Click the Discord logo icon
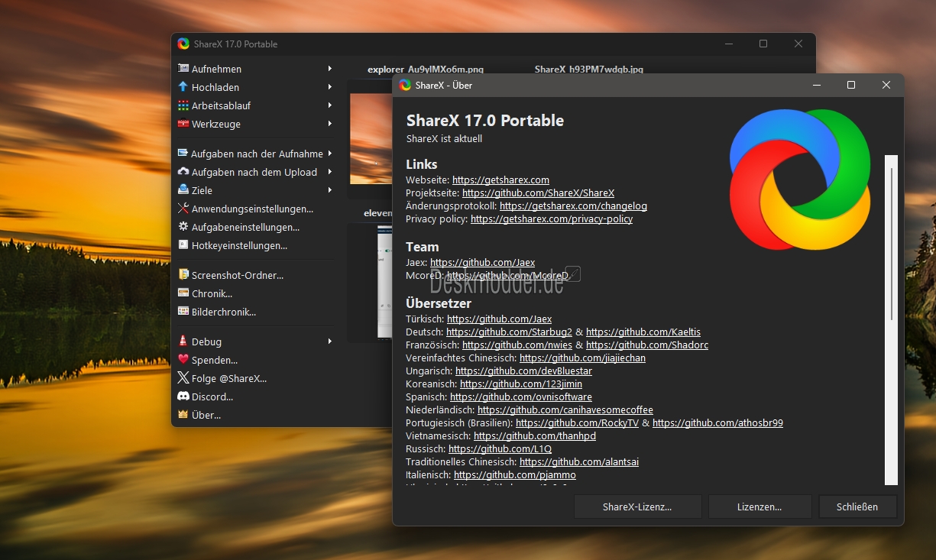 (x=183, y=397)
